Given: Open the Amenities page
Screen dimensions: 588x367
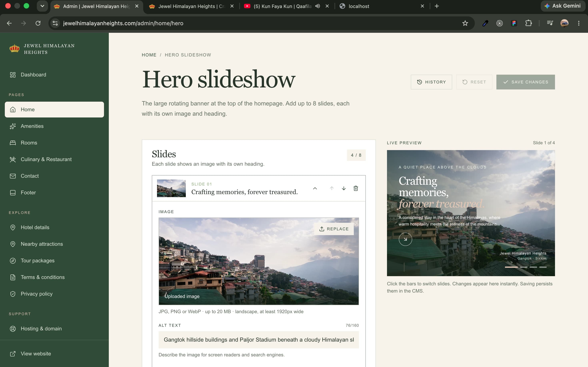Looking at the screenshot, I should (54, 126).
